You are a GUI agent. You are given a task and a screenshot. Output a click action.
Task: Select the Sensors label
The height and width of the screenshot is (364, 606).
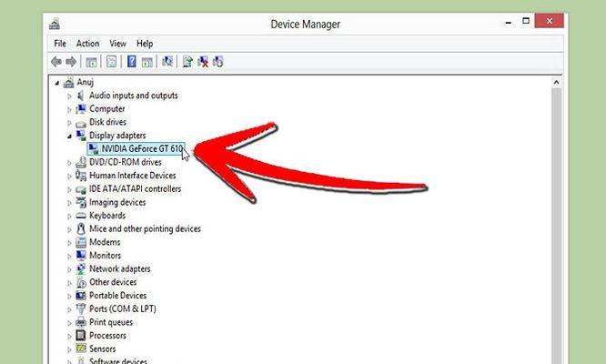103,349
